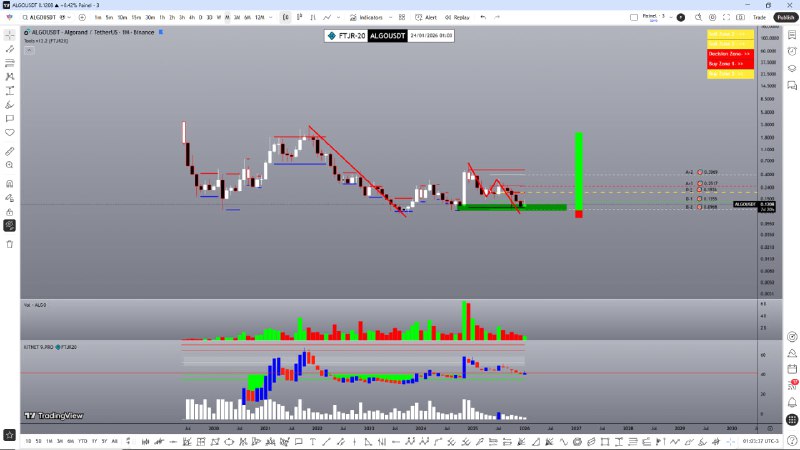Delete drawings with the trash icon
The image size is (800, 450).
(x=10, y=243)
